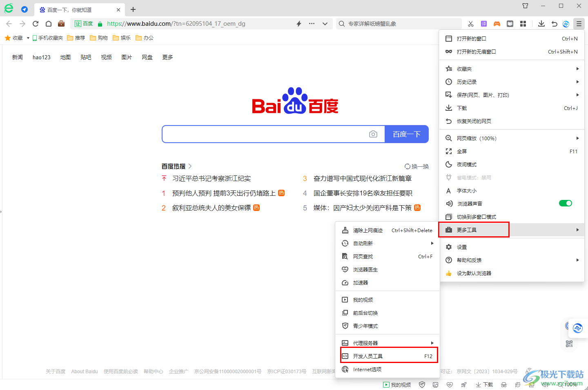
Task: Click the status bar heart browser doctor icon
Action: click(450, 385)
